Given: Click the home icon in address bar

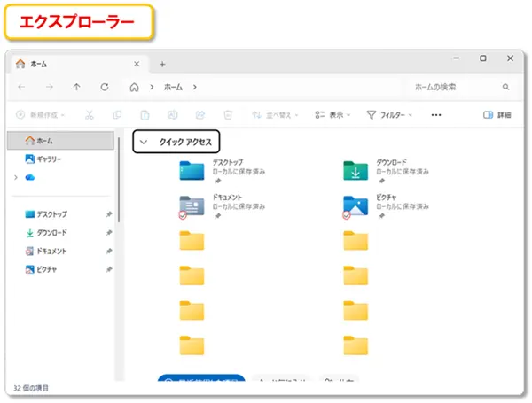Looking at the screenshot, I should pyautogui.click(x=135, y=88).
